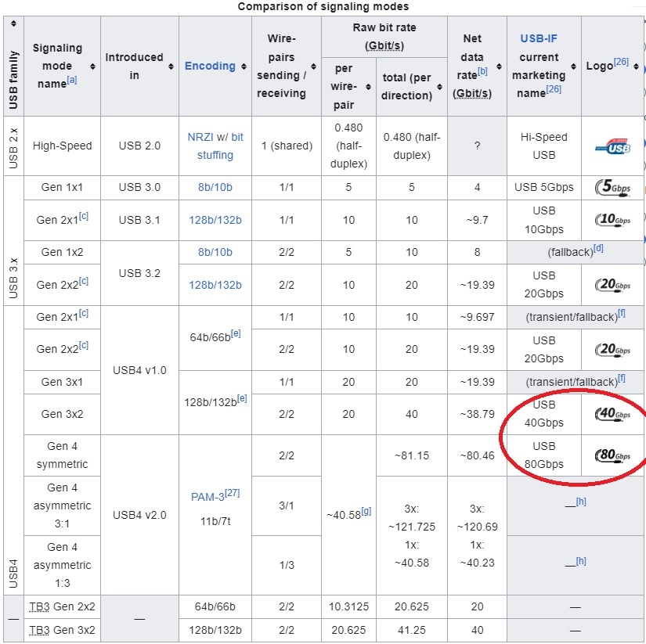This screenshot has height=644, width=646.
Task: Open the USB 5Gbps logo image
Action: pos(612,187)
